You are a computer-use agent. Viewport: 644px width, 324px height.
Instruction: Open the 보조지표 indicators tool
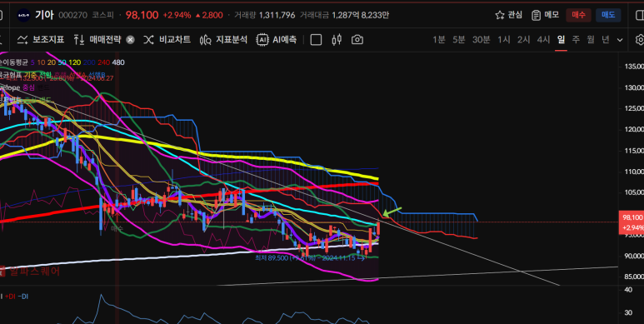(41, 40)
